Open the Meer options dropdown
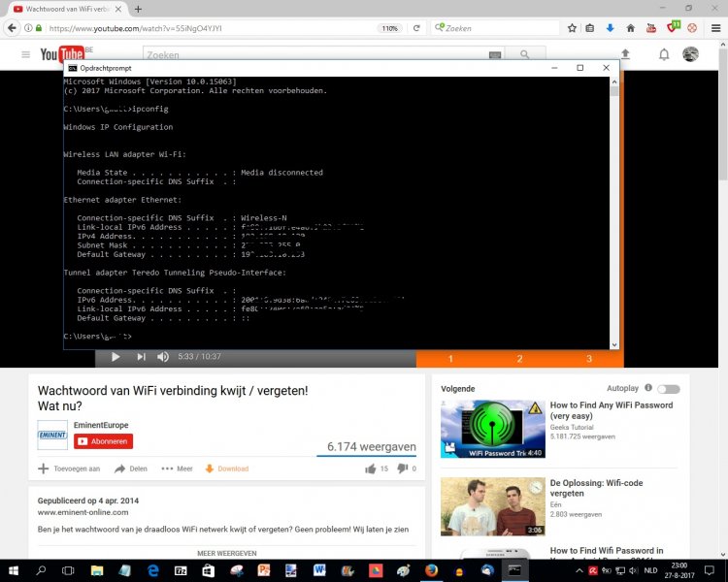Image resolution: width=728 pixels, height=582 pixels. coord(177,469)
